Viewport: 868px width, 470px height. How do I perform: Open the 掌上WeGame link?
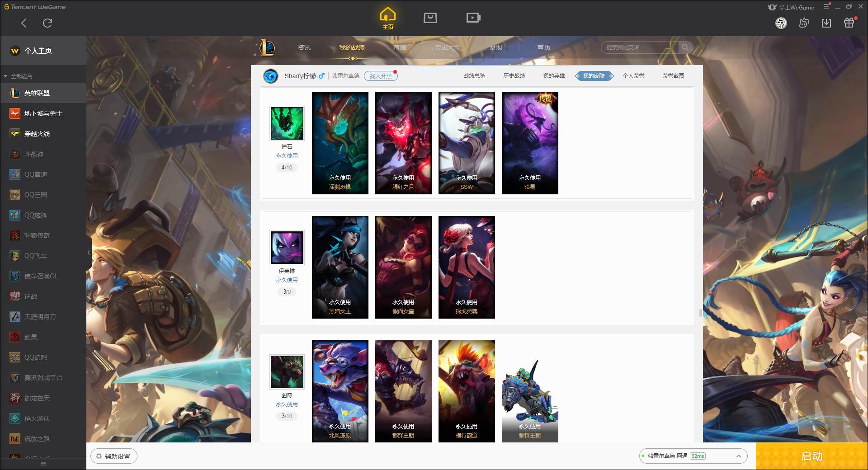tap(791, 7)
